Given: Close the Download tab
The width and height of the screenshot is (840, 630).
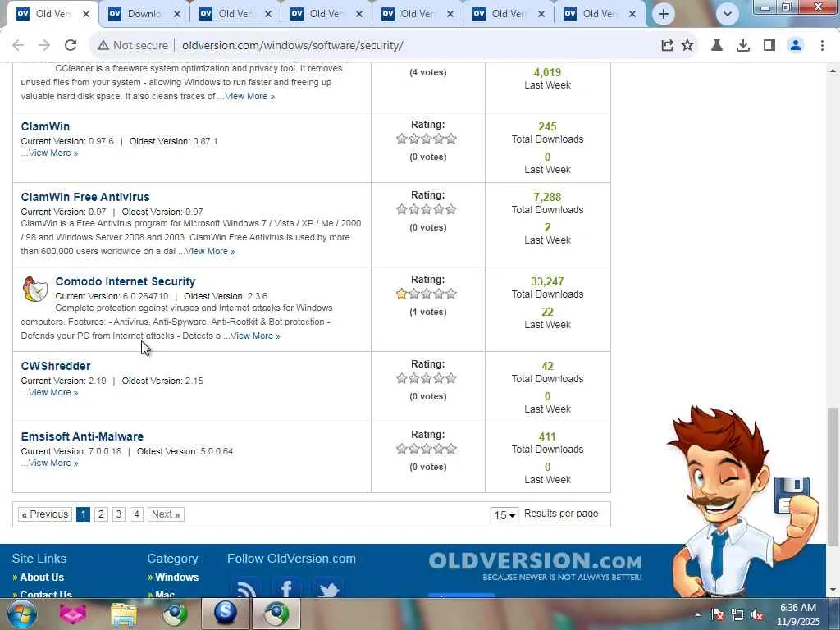Looking at the screenshot, I should 177,14.
